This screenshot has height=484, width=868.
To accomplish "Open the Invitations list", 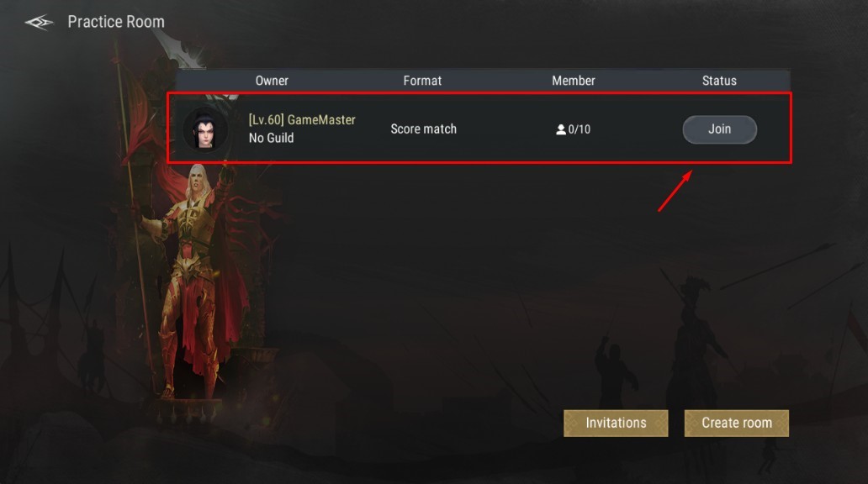I will coord(616,423).
